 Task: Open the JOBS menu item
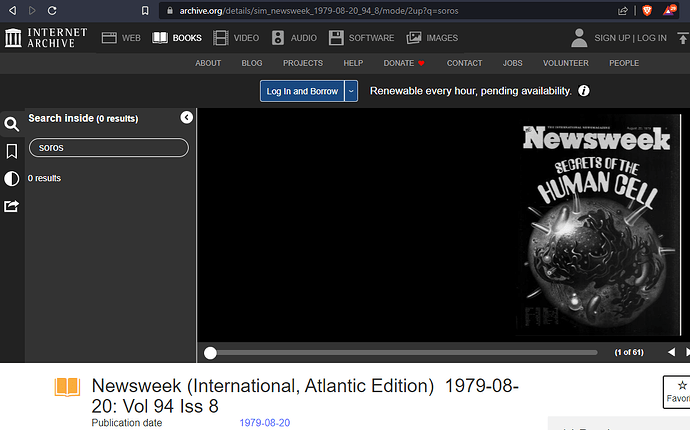tap(513, 63)
